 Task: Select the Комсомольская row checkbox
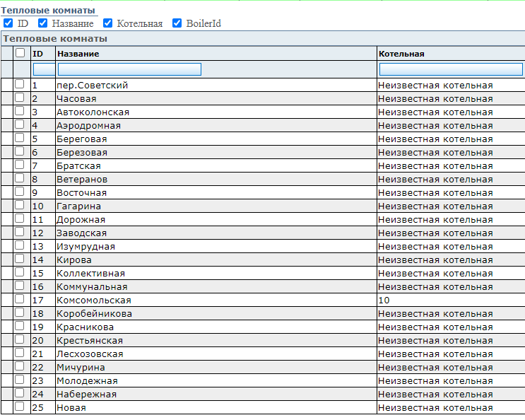pos(20,300)
